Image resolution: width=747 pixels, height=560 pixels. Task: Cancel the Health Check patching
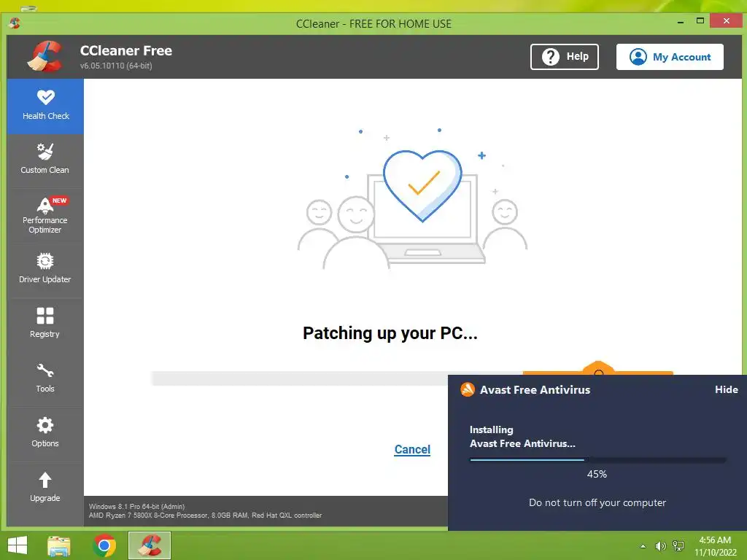tap(412, 449)
